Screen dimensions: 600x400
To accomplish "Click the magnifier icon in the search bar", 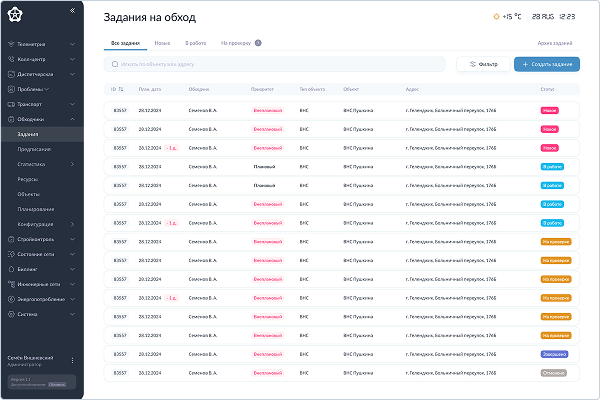I will click(x=115, y=64).
